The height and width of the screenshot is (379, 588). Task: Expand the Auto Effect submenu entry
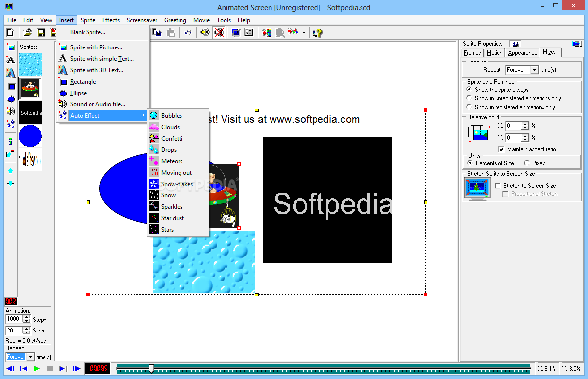[x=103, y=116]
